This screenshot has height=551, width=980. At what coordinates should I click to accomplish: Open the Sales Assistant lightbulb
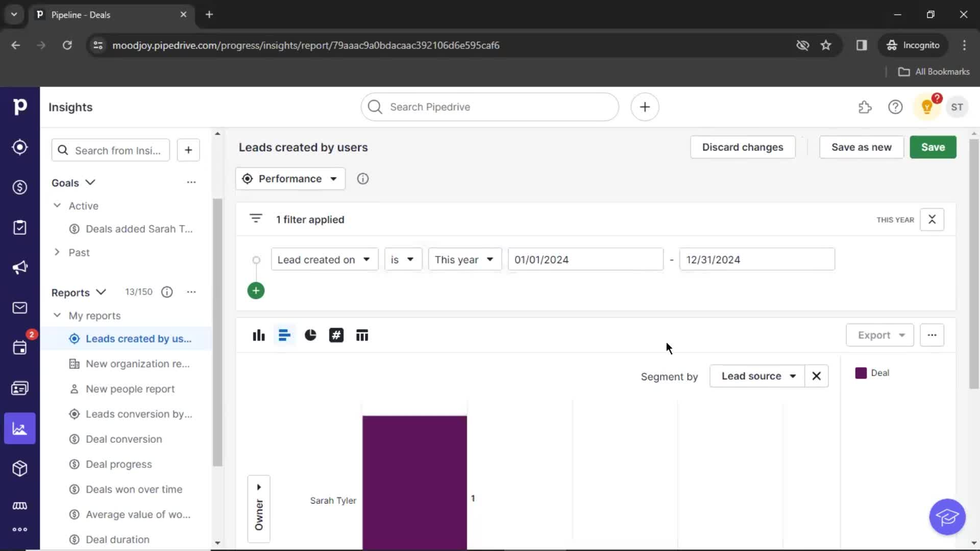click(927, 107)
